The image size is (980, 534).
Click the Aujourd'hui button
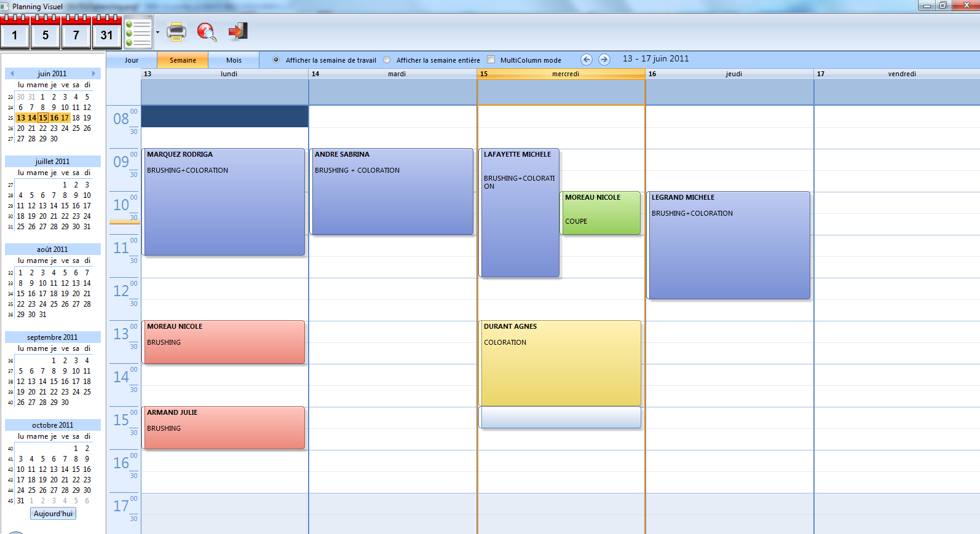pos(53,514)
